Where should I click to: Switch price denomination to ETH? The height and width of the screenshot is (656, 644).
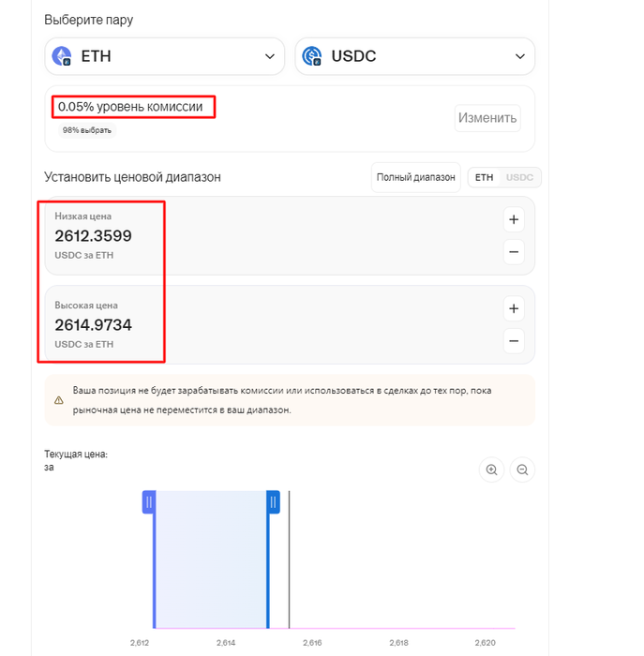click(484, 177)
